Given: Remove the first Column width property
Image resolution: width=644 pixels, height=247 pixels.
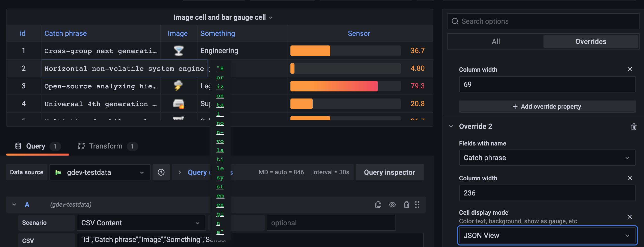Looking at the screenshot, I should [x=630, y=69].
